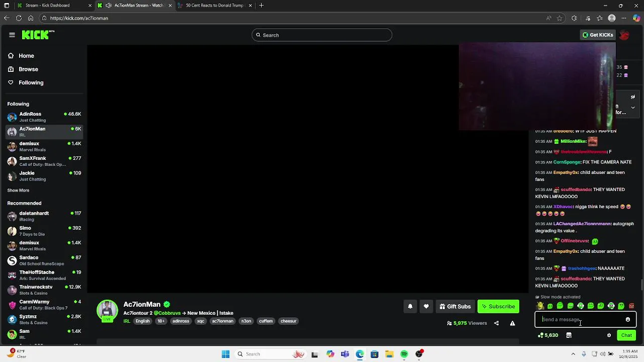The height and width of the screenshot is (362, 644).
Task: Open Microsoft Teams from taskbar
Action: [345, 354]
